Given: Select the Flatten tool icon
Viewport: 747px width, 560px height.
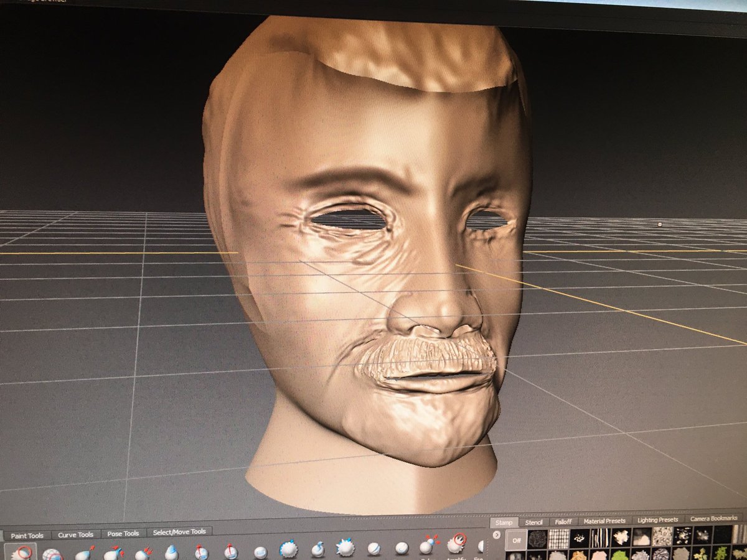Looking at the screenshot, I should [x=143, y=553].
